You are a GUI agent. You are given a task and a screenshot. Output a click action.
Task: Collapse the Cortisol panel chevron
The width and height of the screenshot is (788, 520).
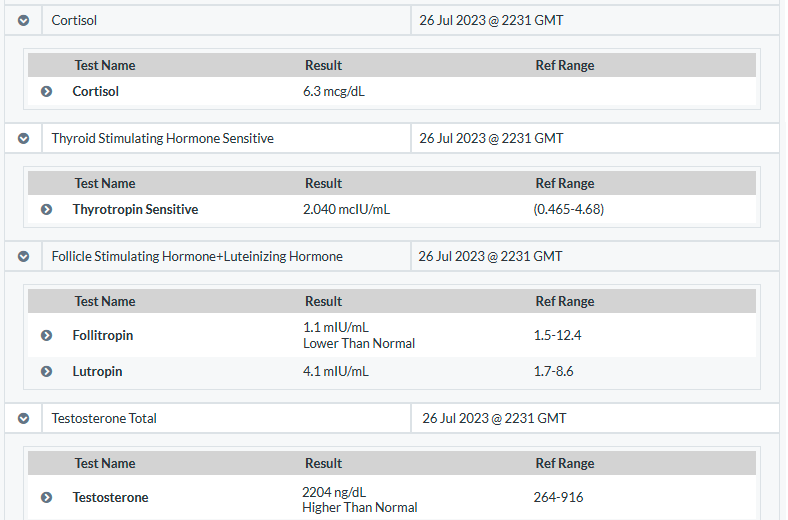tap(23, 21)
